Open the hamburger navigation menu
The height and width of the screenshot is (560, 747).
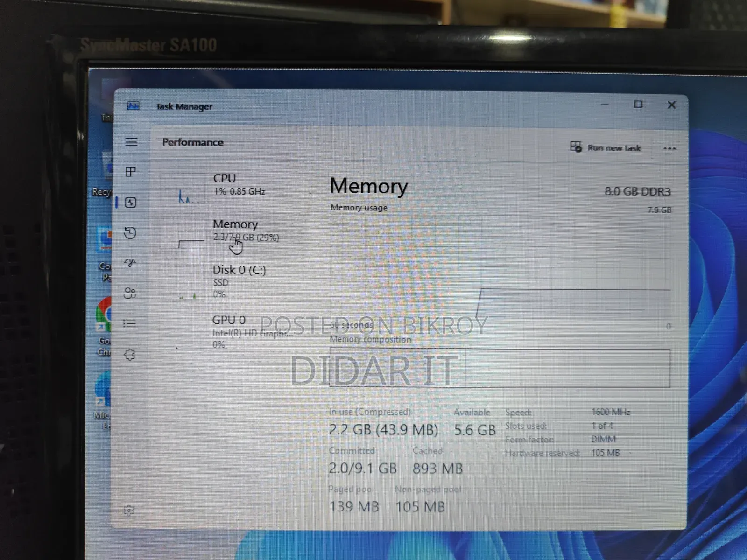(131, 142)
